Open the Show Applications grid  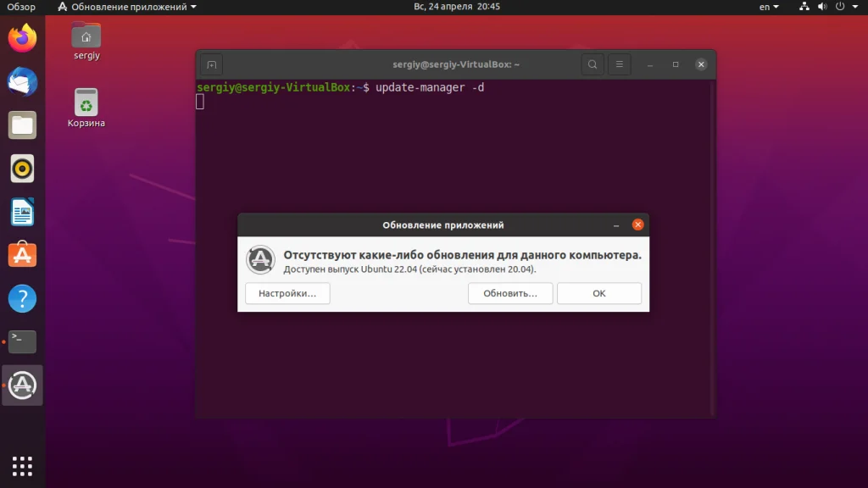click(21, 466)
